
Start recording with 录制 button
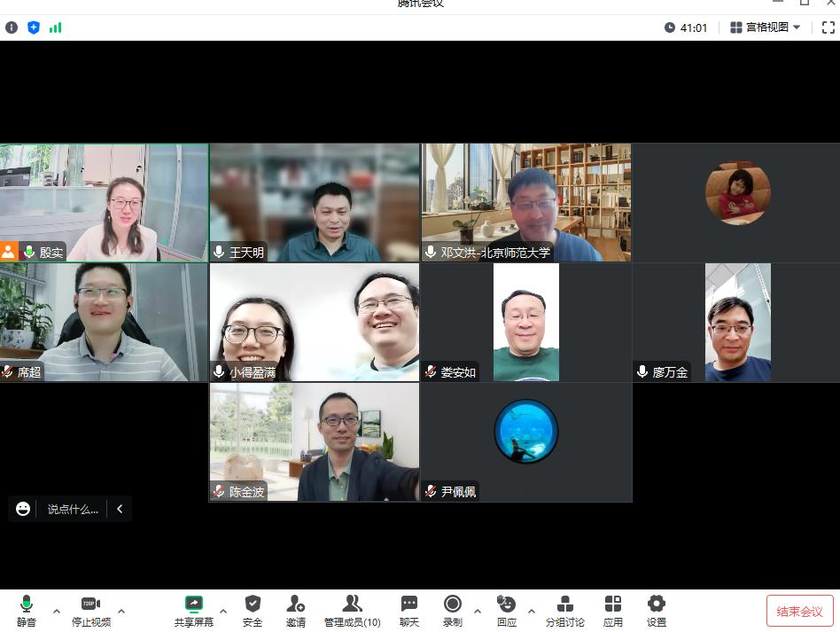coord(453,610)
